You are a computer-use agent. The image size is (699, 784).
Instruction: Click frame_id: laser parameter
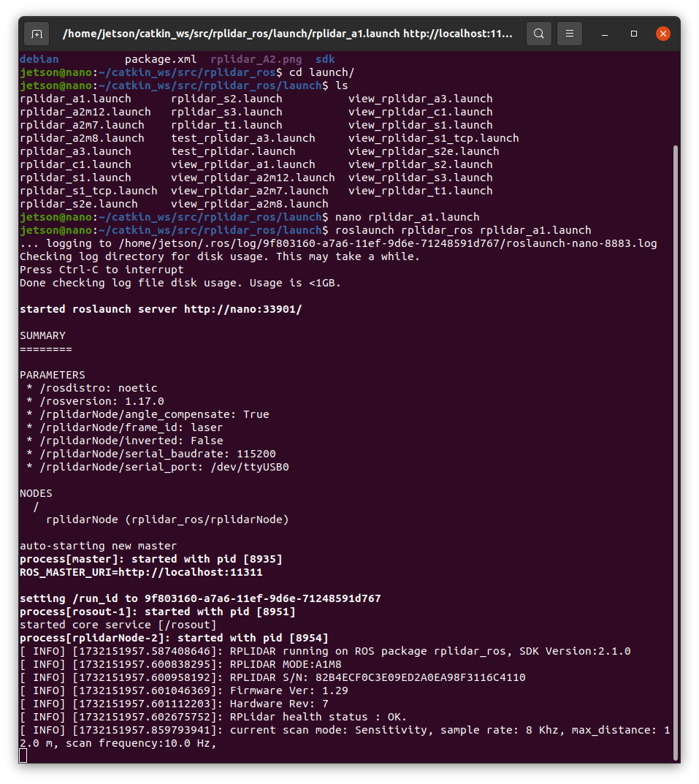tap(124, 427)
